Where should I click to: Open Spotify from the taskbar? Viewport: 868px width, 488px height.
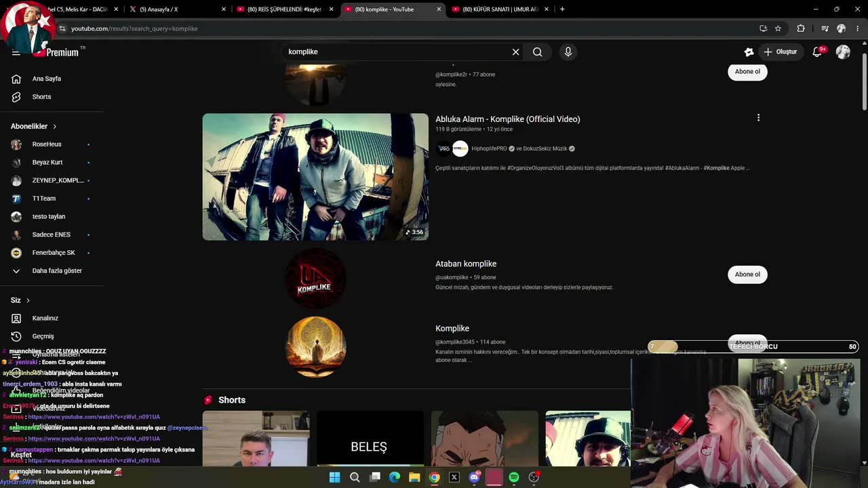coord(514,477)
